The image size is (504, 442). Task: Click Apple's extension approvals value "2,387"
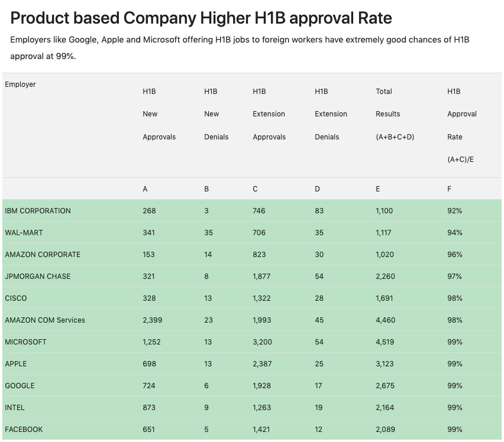point(262,363)
